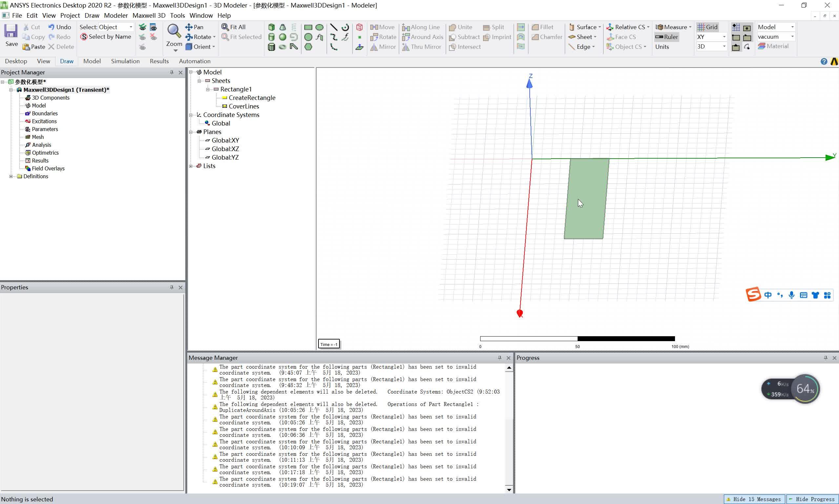This screenshot has height=504, width=839.
Task: Choose the Draw Regular Polygon hexagon tool
Action: 308,47
